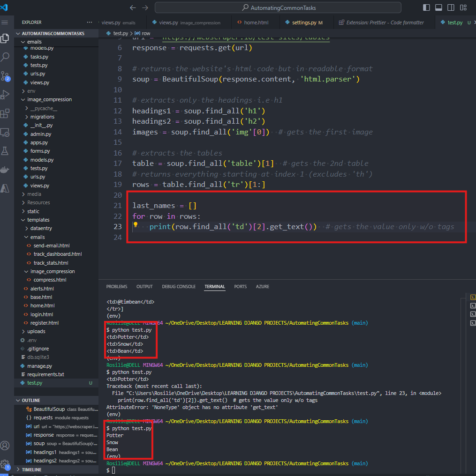Open the Search view in activity bar

tap(5, 57)
